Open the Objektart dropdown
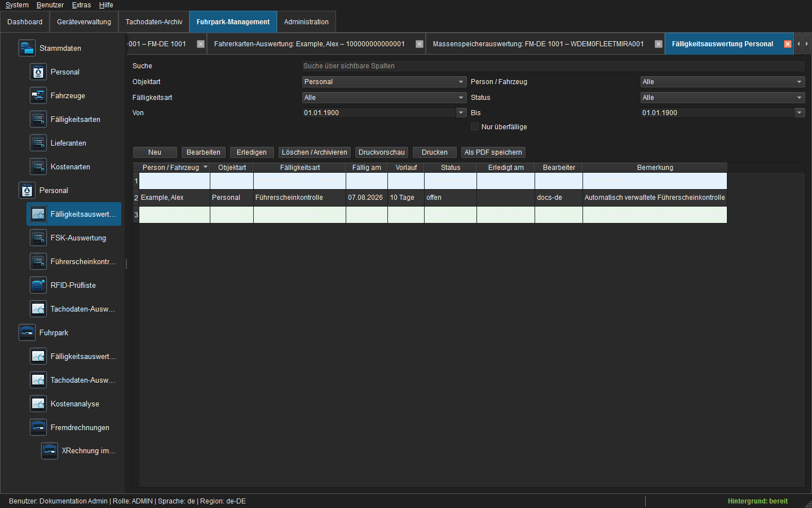The width and height of the screenshot is (812, 508). (384, 82)
